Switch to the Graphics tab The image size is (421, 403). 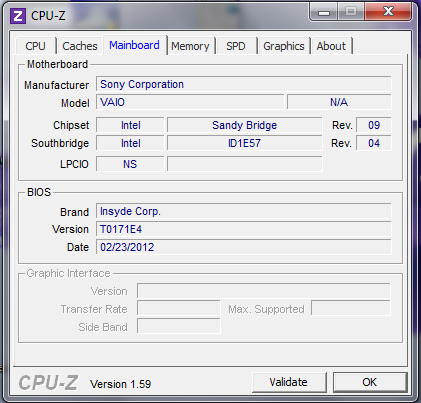284,46
